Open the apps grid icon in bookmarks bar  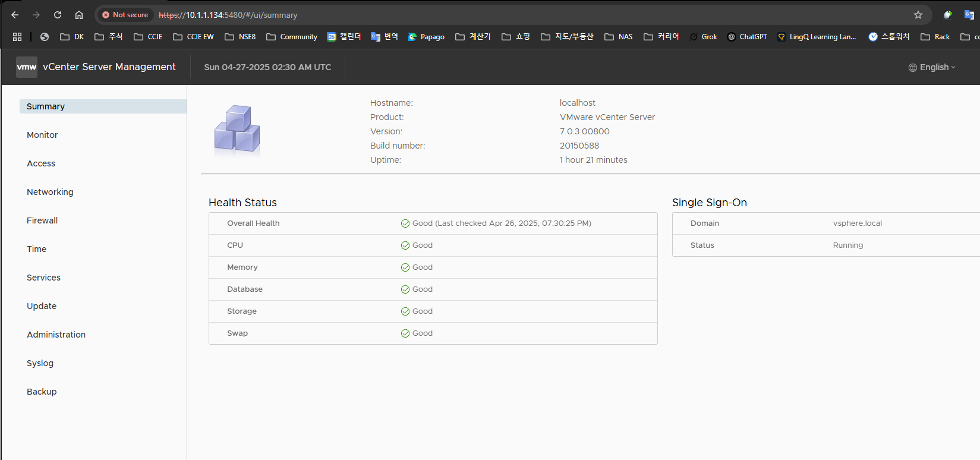click(x=17, y=37)
